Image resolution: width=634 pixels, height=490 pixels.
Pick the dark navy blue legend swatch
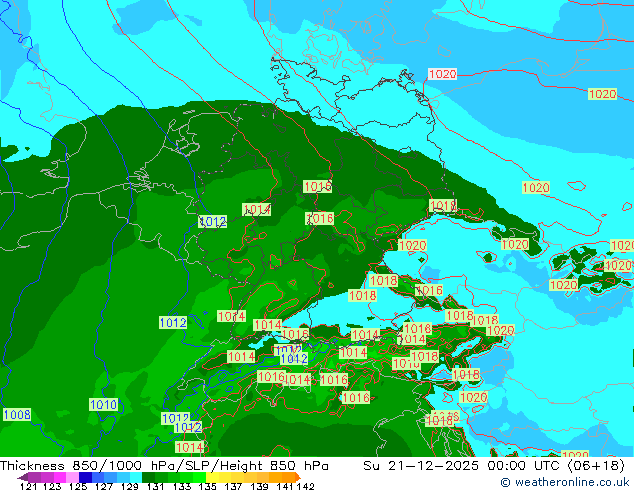pyautogui.click(x=85, y=477)
